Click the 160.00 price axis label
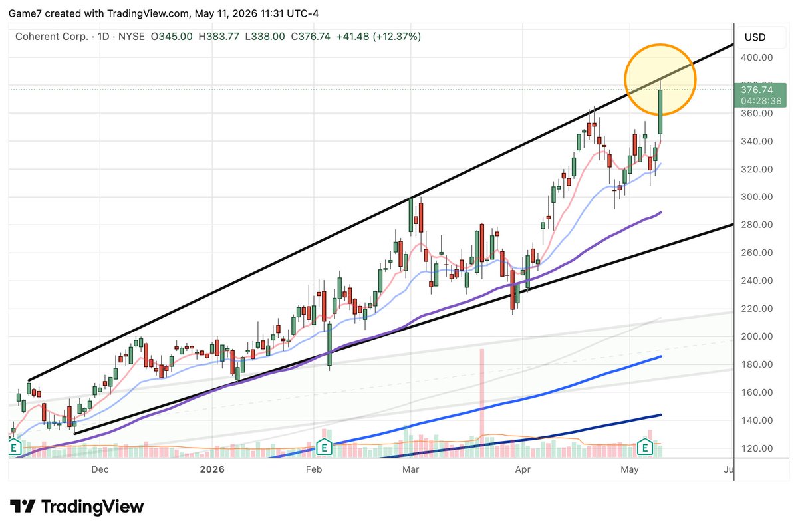Image resolution: width=798 pixels, height=532 pixels. click(757, 393)
